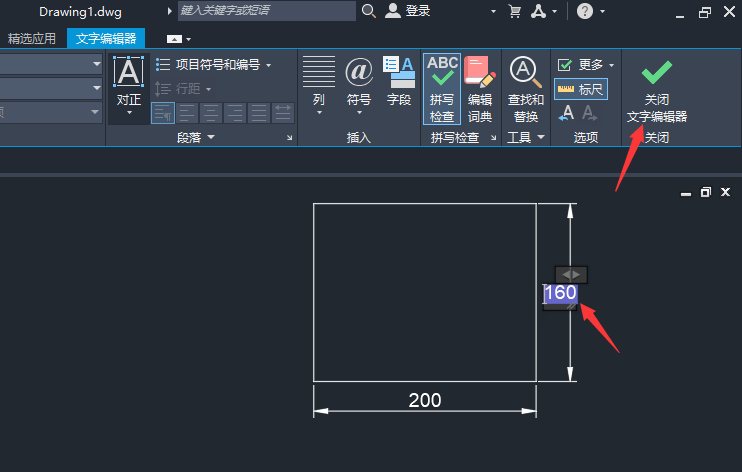Select the default paragraph alignment icon
This screenshot has width=742, height=472.
pos(163,113)
